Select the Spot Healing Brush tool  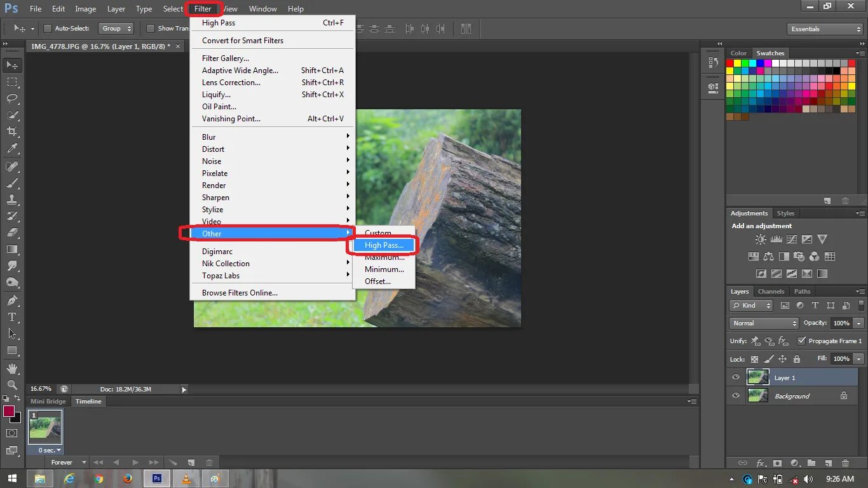tap(12, 166)
